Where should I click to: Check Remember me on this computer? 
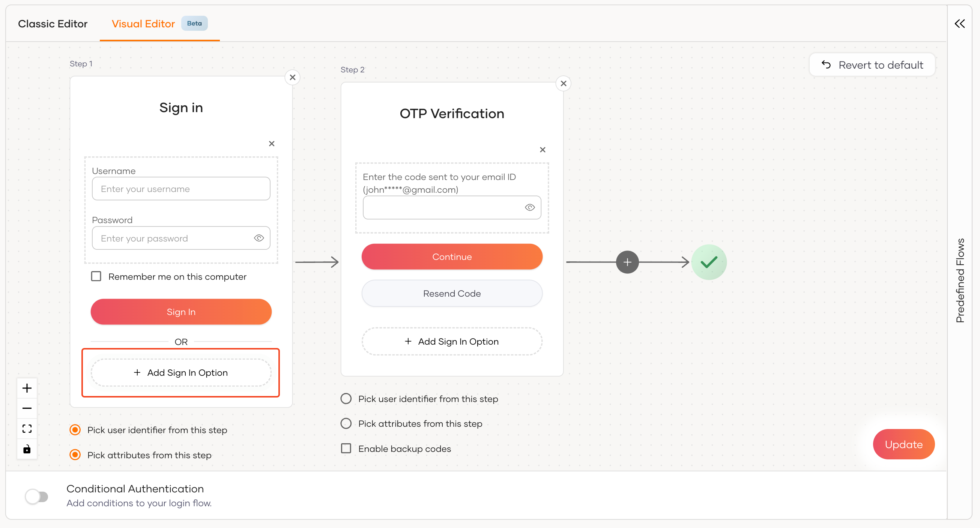pos(96,276)
